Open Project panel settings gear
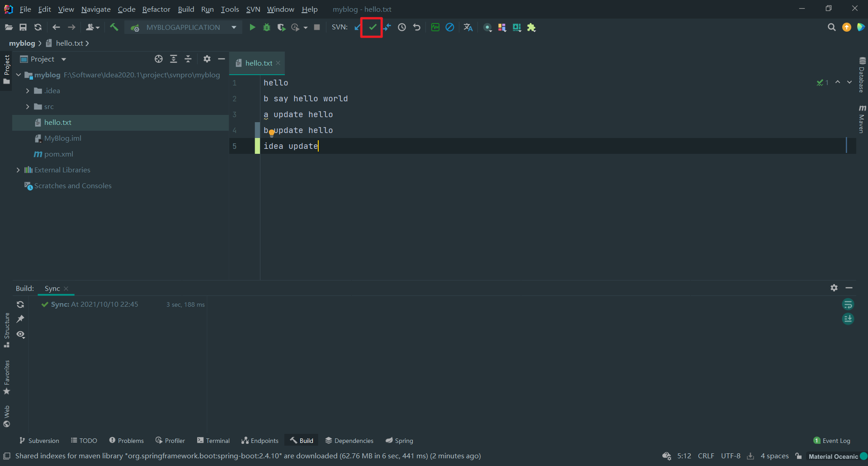 pos(207,59)
